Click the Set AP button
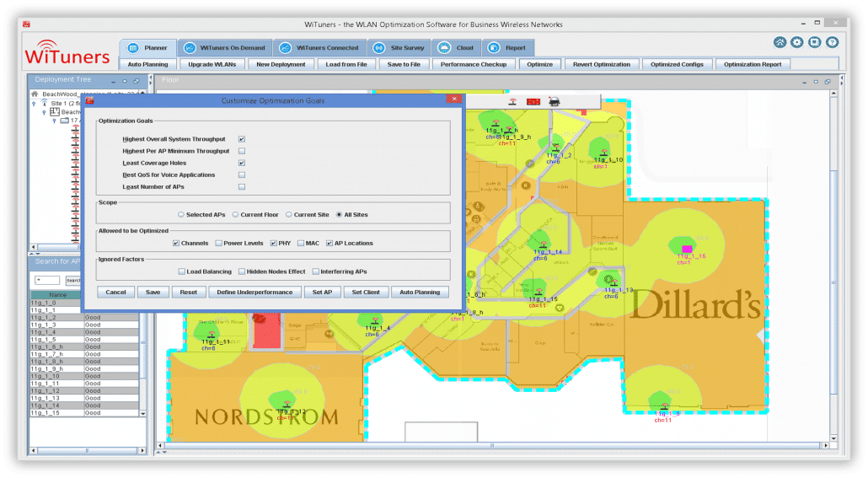Screen dimensions: 868x478 pos(322,292)
